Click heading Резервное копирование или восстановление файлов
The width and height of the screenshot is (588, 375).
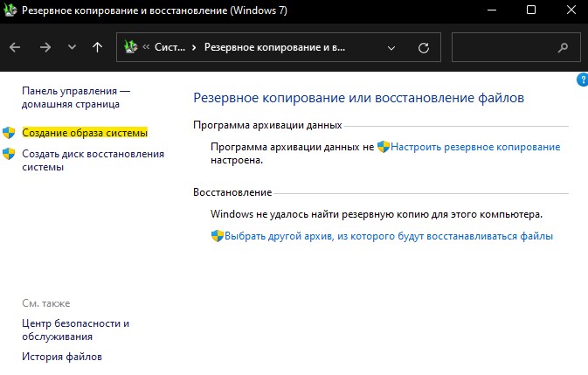coord(358,98)
